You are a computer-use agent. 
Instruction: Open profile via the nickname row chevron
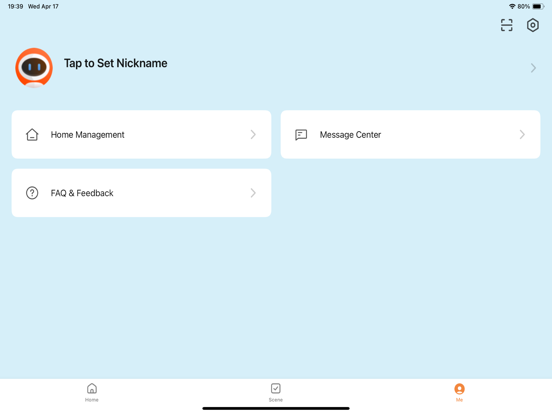533,68
